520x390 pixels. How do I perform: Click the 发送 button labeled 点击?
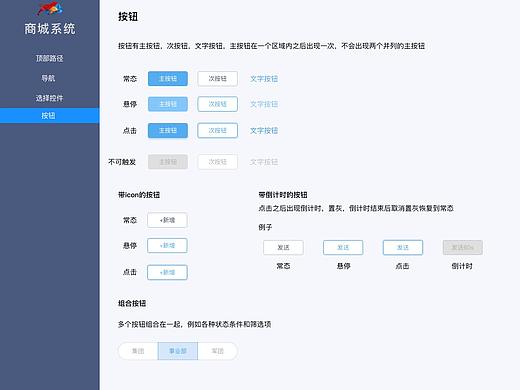(x=403, y=247)
